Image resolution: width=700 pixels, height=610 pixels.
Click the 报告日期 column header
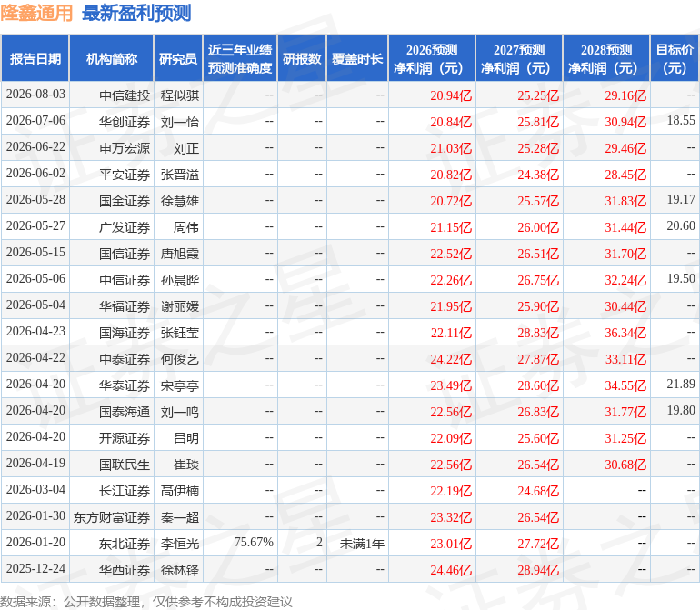coord(35,59)
